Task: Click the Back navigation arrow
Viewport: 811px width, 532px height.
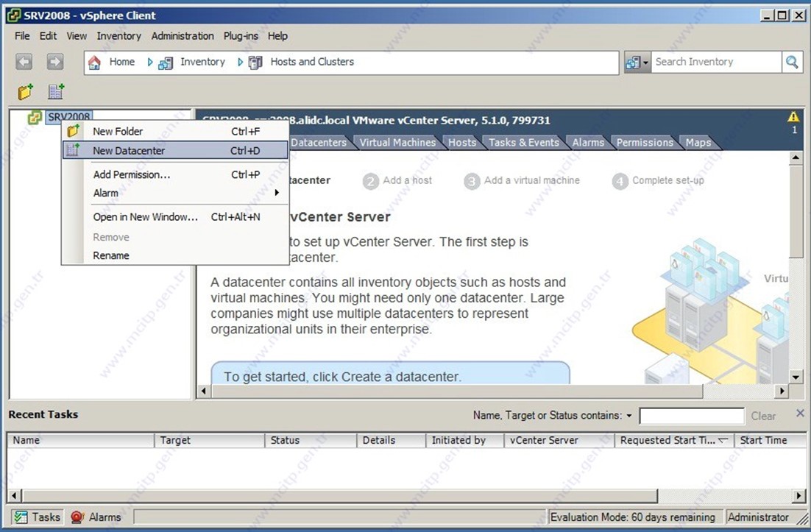Action: point(24,62)
